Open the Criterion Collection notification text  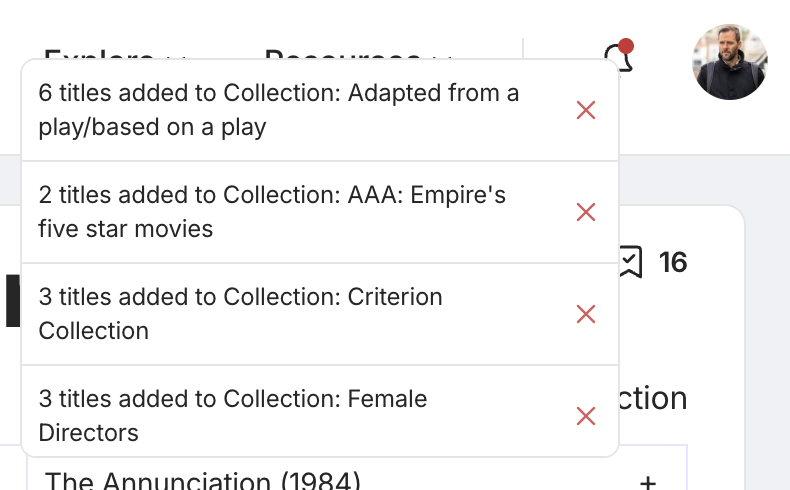[x=240, y=314]
